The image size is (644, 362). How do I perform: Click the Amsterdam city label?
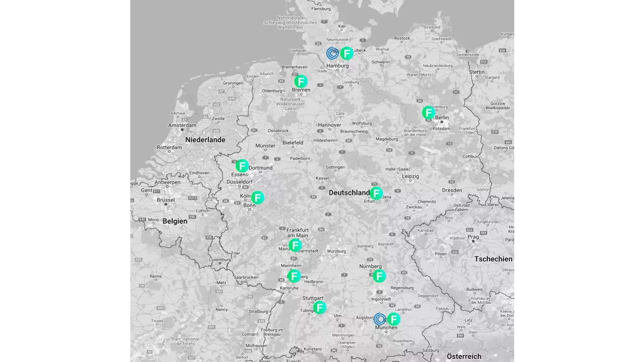pos(182,125)
